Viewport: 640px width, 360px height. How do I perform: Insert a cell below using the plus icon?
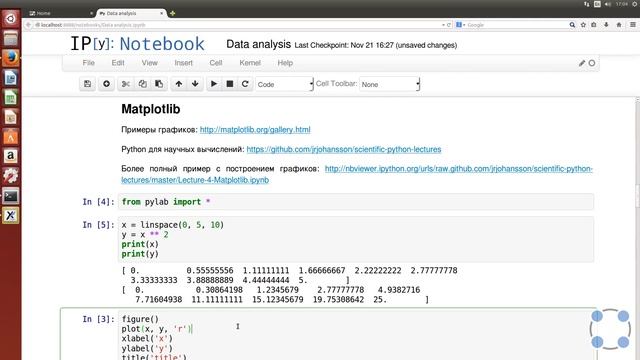[x=106, y=84]
